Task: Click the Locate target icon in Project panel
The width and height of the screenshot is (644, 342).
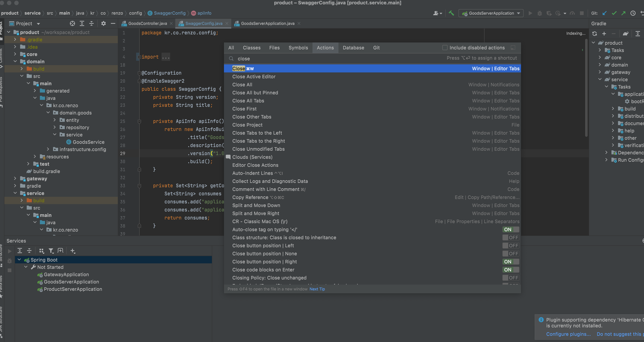Action: (x=72, y=23)
